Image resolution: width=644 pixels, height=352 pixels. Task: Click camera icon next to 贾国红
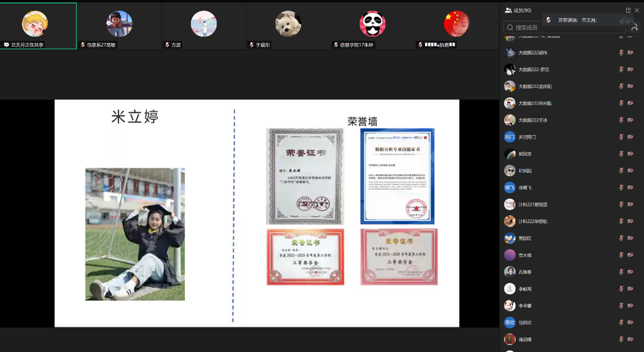pyautogui.click(x=630, y=238)
